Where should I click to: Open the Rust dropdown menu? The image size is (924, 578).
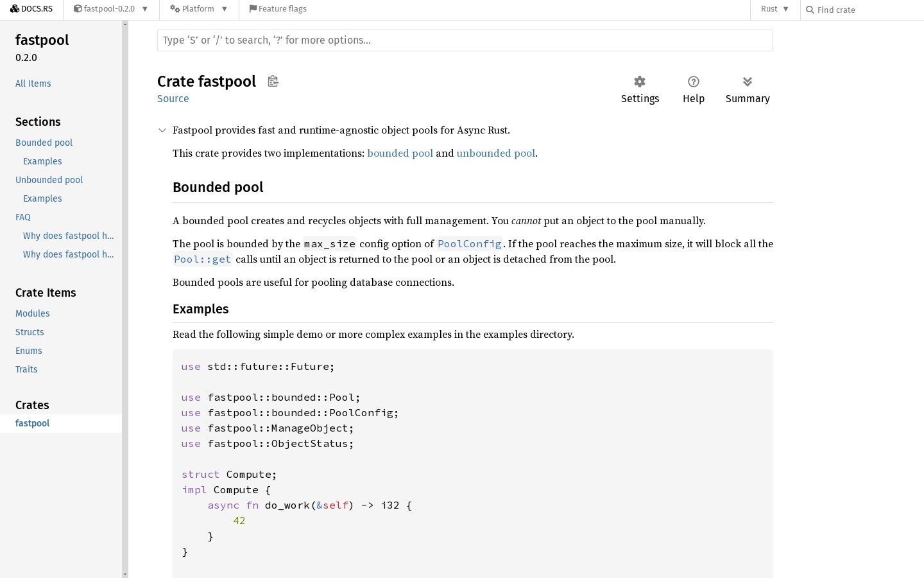(775, 9)
